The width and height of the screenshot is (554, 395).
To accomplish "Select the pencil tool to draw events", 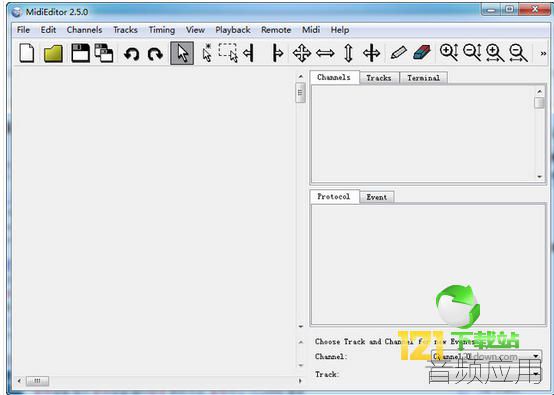I will (x=398, y=53).
